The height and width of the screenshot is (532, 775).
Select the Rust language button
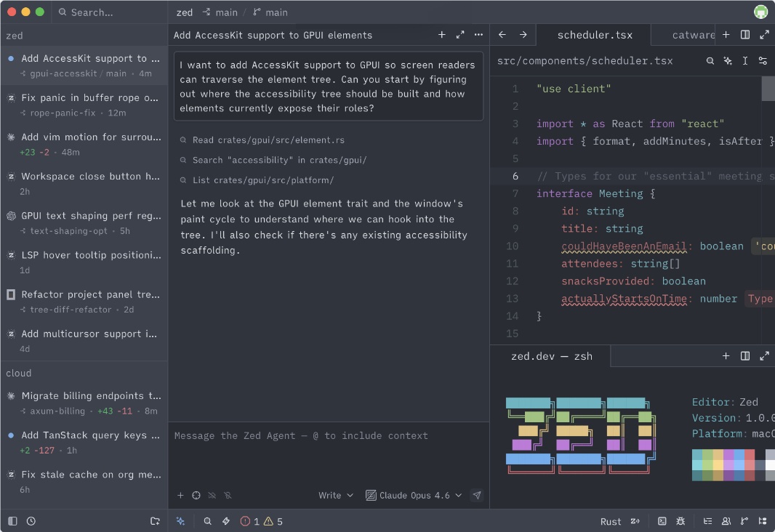(x=611, y=521)
